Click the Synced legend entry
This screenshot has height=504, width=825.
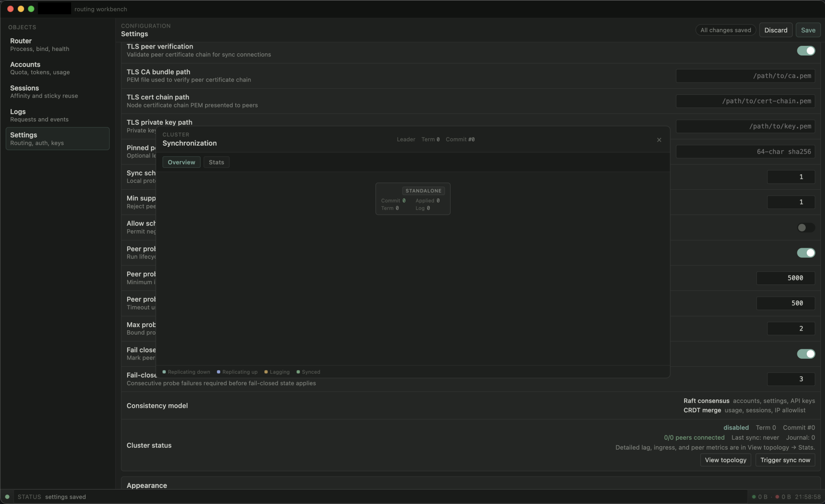[309, 372]
